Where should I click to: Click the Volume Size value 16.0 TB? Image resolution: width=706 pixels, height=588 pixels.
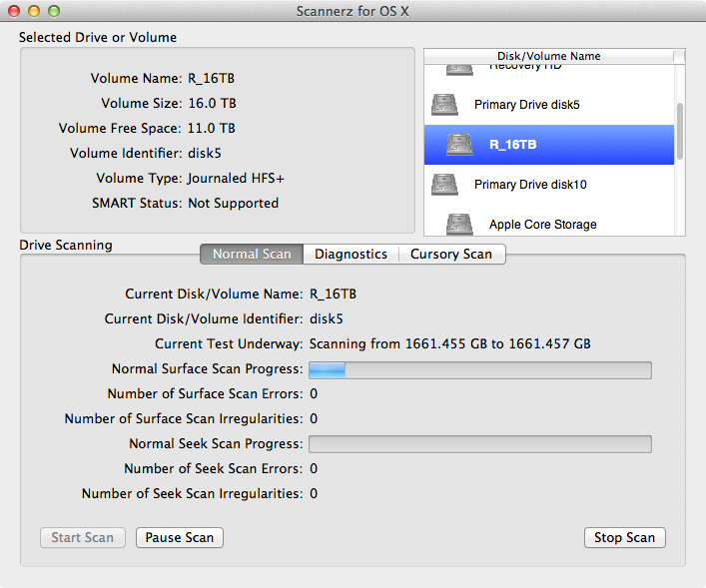[212, 103]
